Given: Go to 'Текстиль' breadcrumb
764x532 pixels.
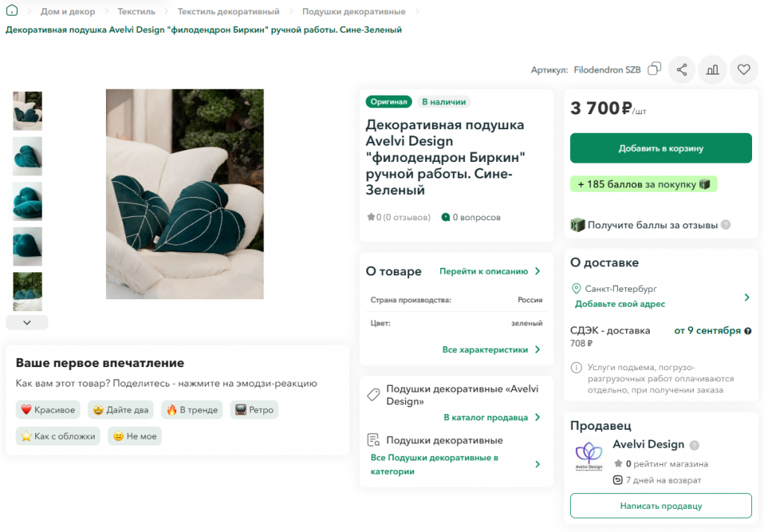Looking at the screenshot, I should (137, 11).
